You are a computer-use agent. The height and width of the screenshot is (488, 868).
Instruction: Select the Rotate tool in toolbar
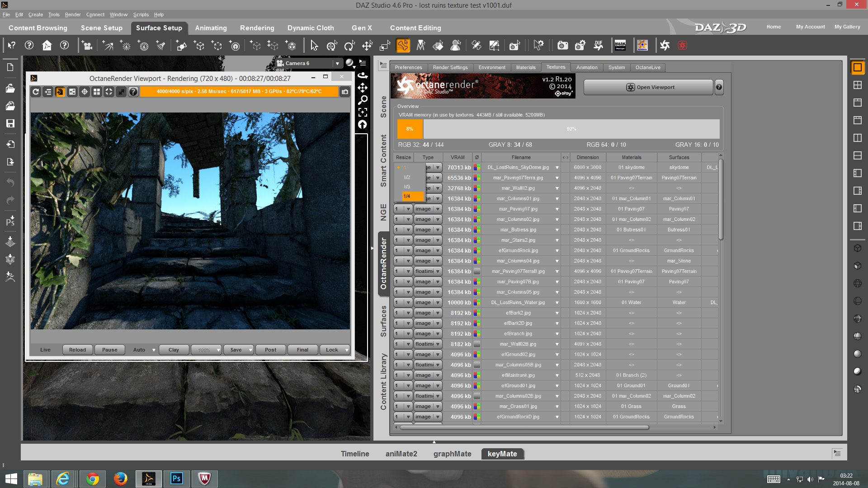click(x=349, y=46)
